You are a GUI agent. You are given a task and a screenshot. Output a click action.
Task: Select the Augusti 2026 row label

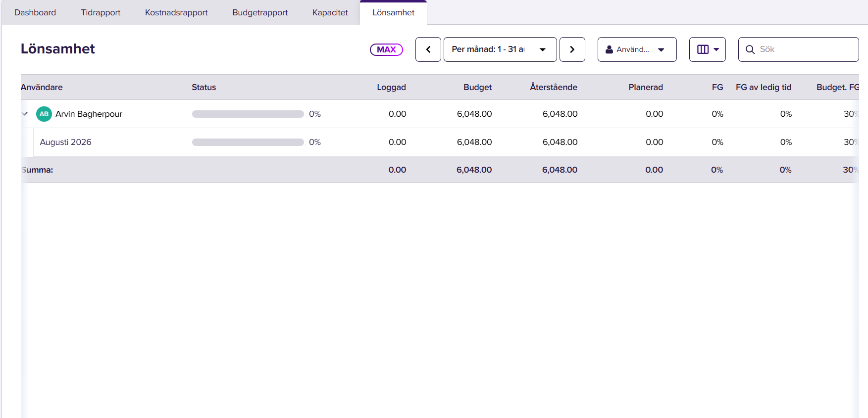click(x=66, y=142)
